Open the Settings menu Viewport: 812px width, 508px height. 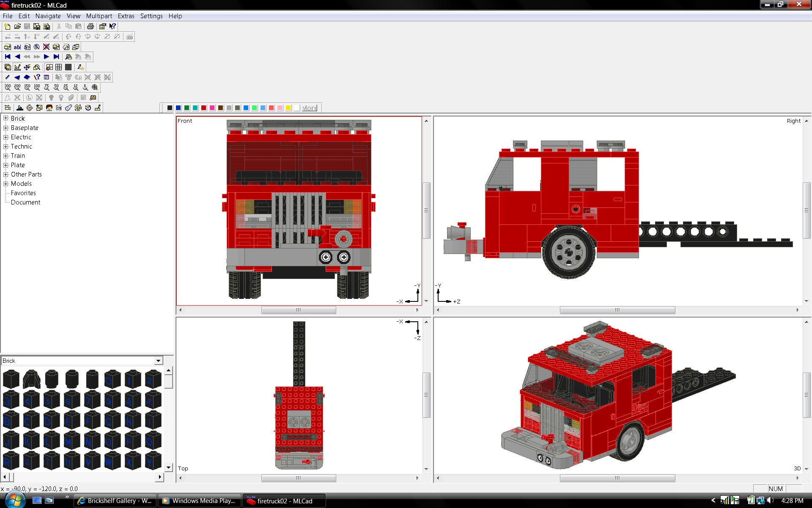pos(151,16)
